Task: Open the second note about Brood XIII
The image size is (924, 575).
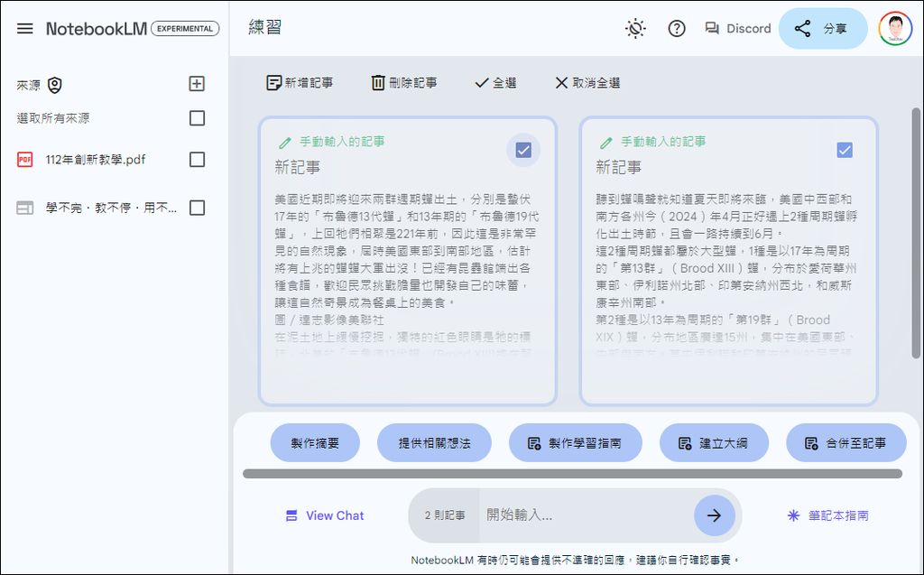Action: 729,261
